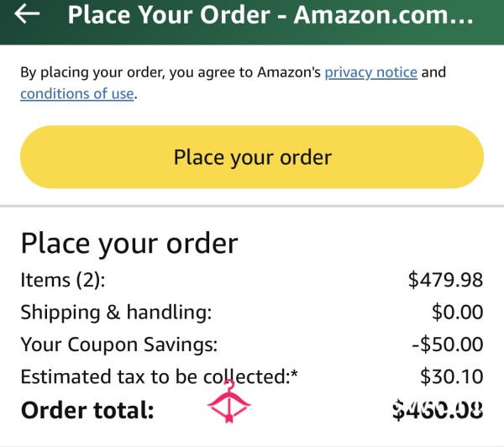Tap the green header bar beside the title
504x447 pixels.
click(489, 14)
